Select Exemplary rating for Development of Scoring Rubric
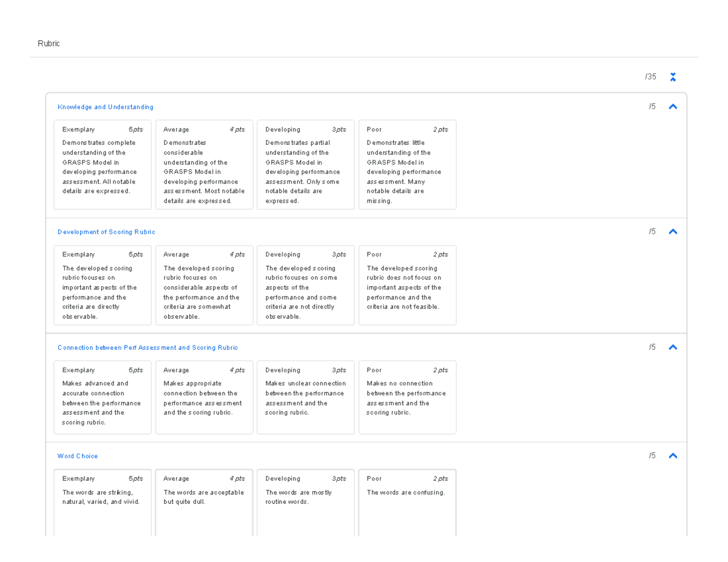Image resolution: width=728 pixels, height=562 pixels. pyautogui.click(x=102, y=285)
